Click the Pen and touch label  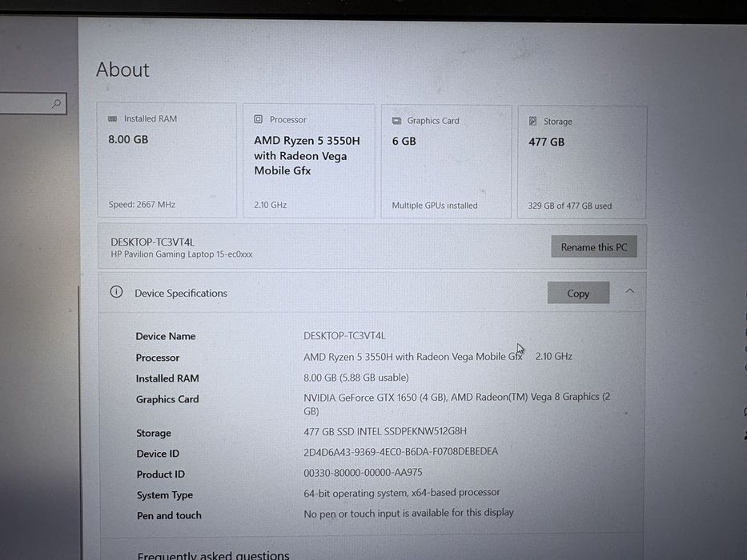click(x=169, y=516)
